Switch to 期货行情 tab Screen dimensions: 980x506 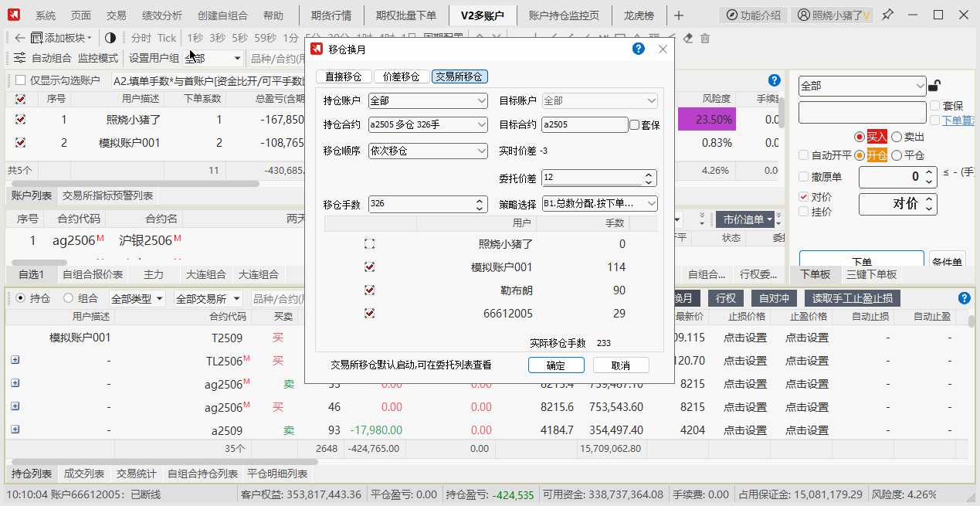[331, 15]
